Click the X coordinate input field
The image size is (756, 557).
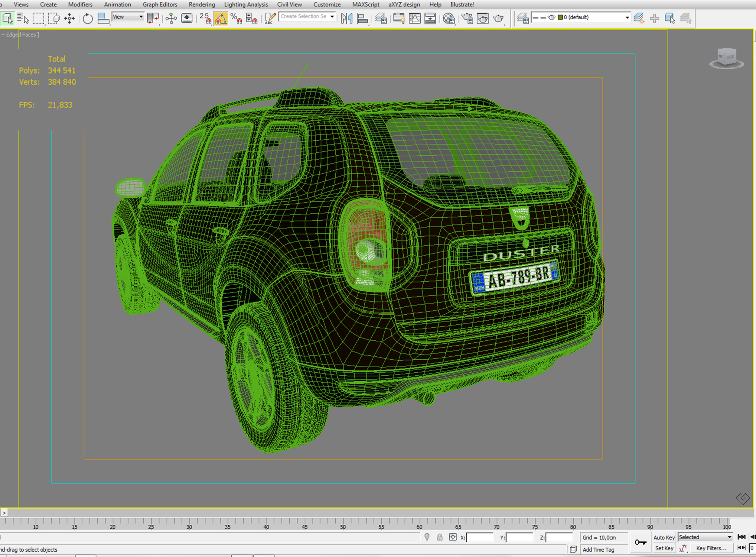click(x=479, y=537)
